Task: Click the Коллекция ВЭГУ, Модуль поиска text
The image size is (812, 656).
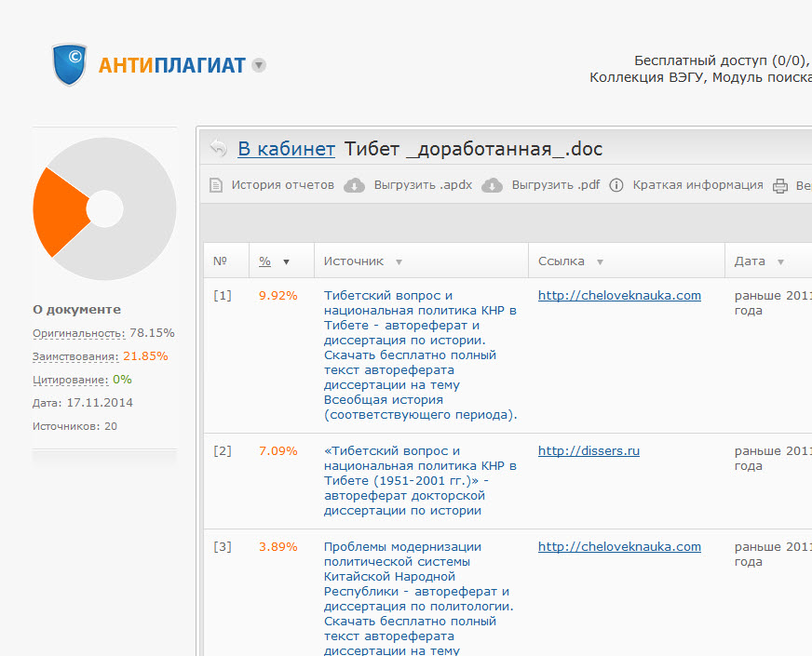Action: click(700, 77)
